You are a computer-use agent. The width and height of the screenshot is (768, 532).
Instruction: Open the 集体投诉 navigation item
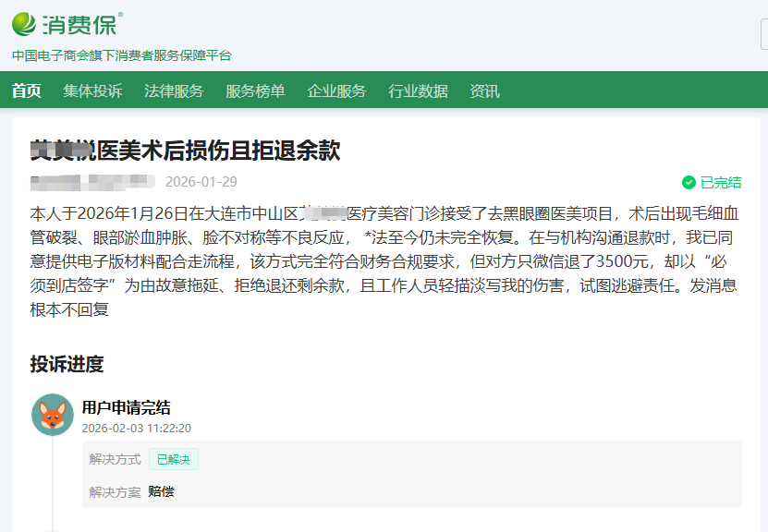point(92,91)
